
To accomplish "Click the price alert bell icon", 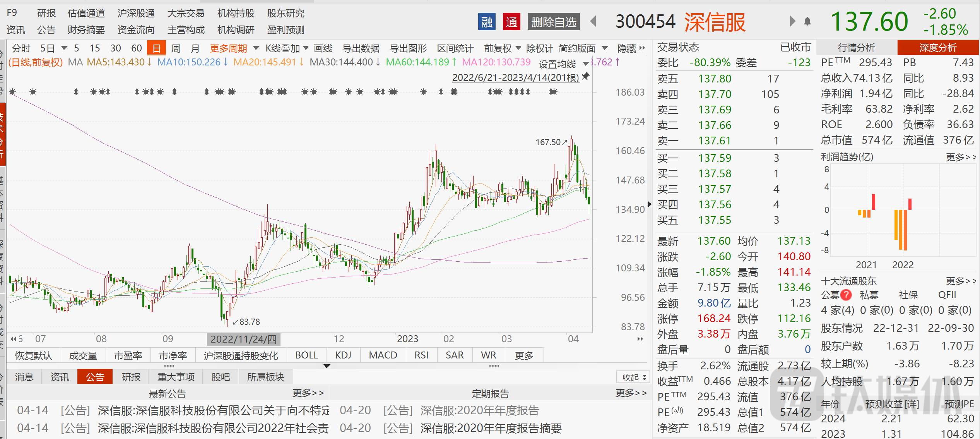I will coord(807,22).
